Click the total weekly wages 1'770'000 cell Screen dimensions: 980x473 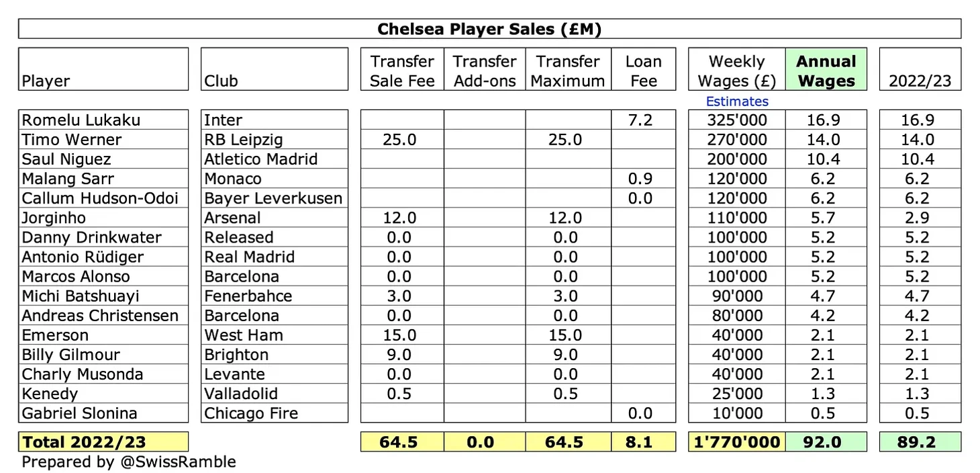(736, 442)
